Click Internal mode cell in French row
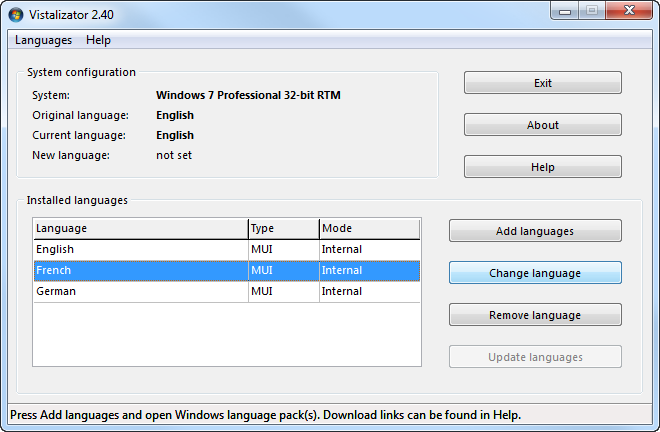Screen dimensions: 660x432 pyautogui.click(x=370, y=270)
